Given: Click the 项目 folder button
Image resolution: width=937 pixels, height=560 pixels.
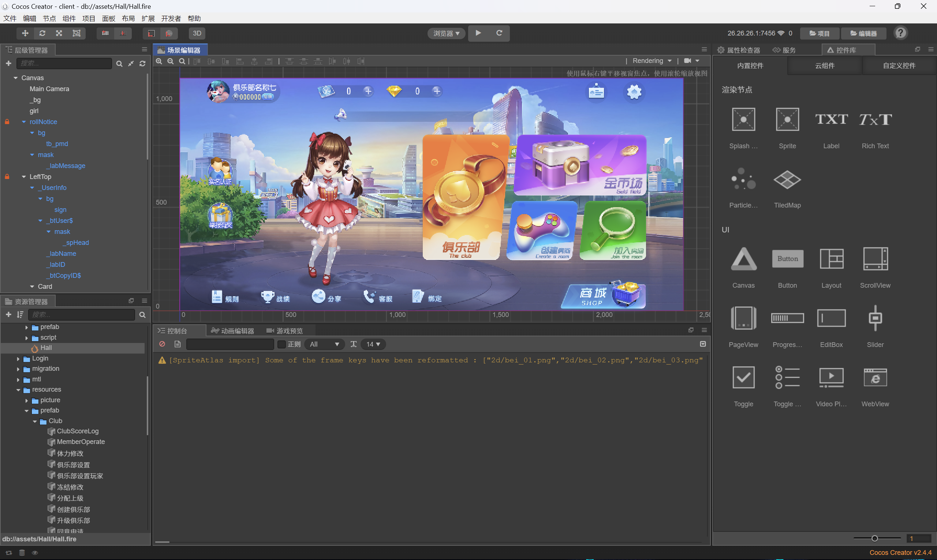Looking at the screenshot, I should pos(819,33).
